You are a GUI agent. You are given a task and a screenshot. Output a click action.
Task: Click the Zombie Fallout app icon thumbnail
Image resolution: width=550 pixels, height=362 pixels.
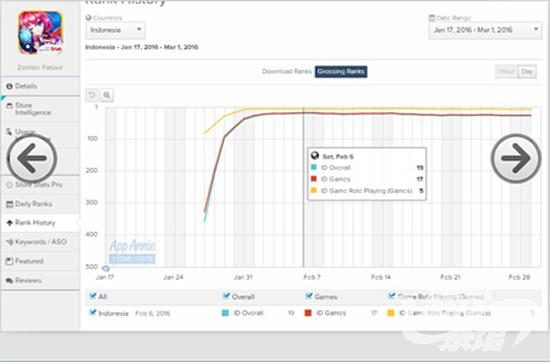click(x=41, y=33)
